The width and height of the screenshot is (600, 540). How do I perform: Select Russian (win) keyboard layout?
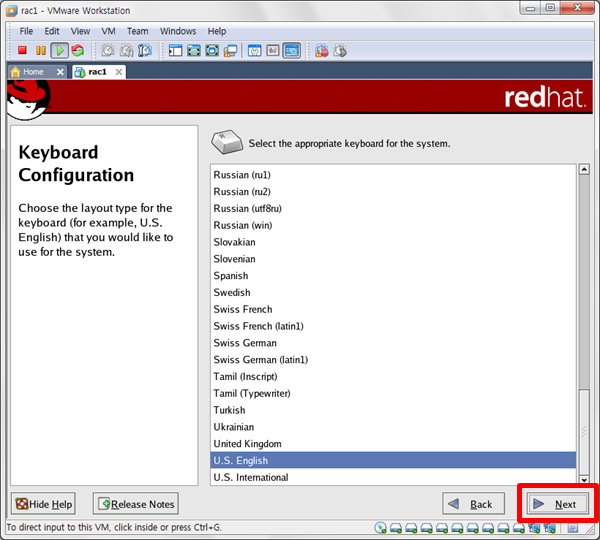click(393, 225)
